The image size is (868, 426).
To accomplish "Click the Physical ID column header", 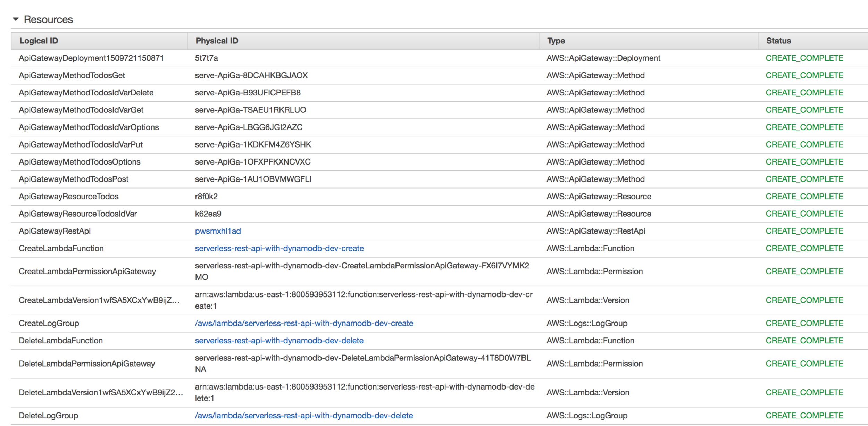I will 217,41.
